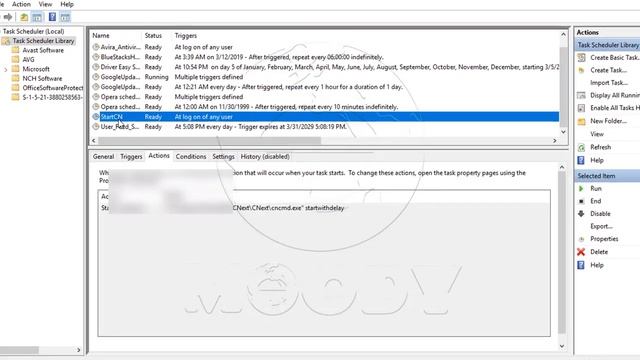Viewport: 640px width, 360px height.
Task: Click the Selected Item section header
Action: point(608,176)
